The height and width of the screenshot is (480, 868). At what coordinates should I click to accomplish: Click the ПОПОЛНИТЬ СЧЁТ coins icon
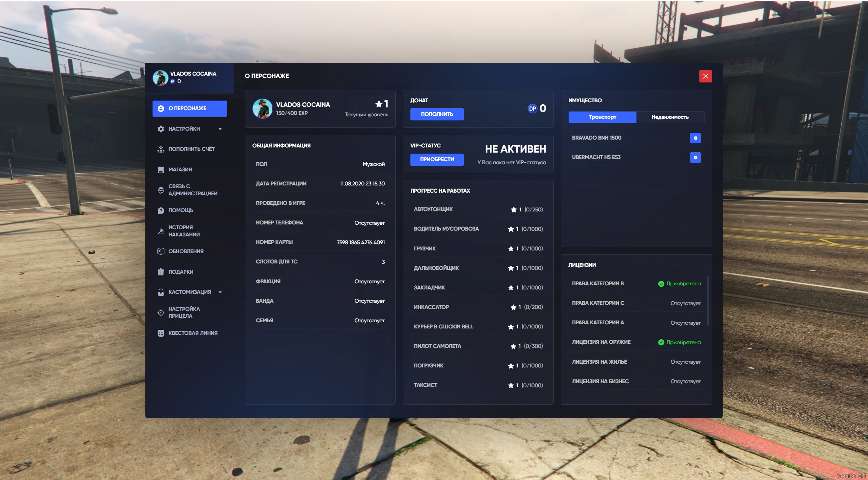pyautogui.click(x=161, y=149)
